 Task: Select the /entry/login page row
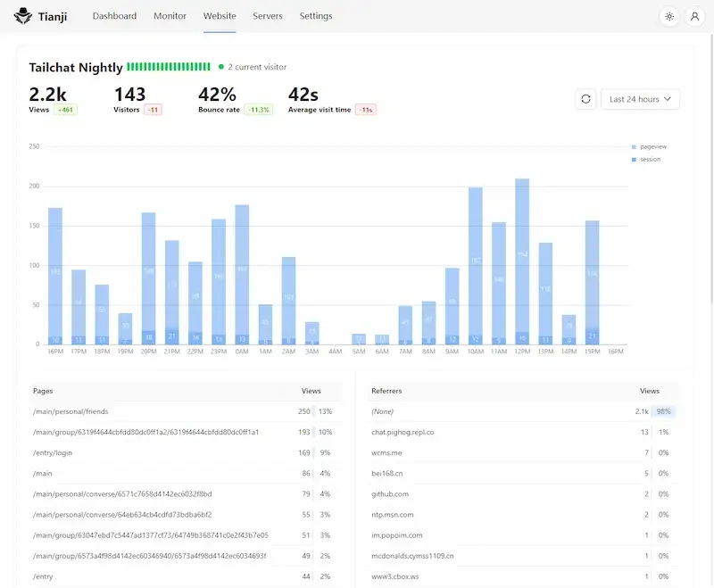[187, 453]
